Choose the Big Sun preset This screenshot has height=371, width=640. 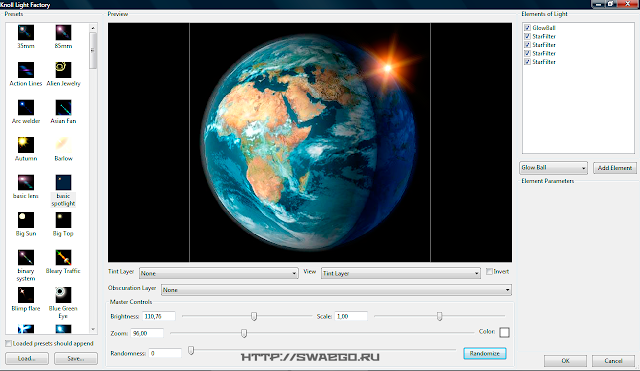[x=26, y=220]
